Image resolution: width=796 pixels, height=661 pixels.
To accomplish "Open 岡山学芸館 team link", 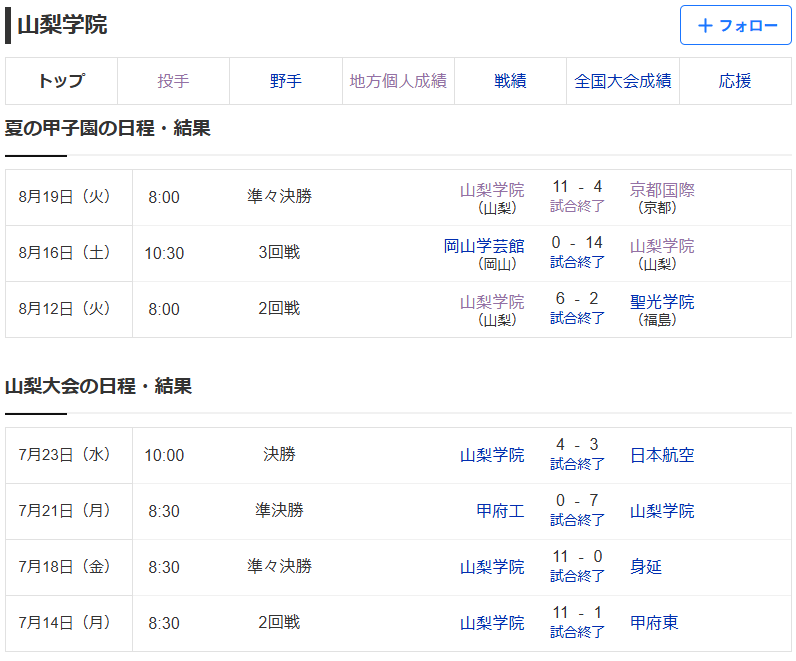I will coord(484,246).
